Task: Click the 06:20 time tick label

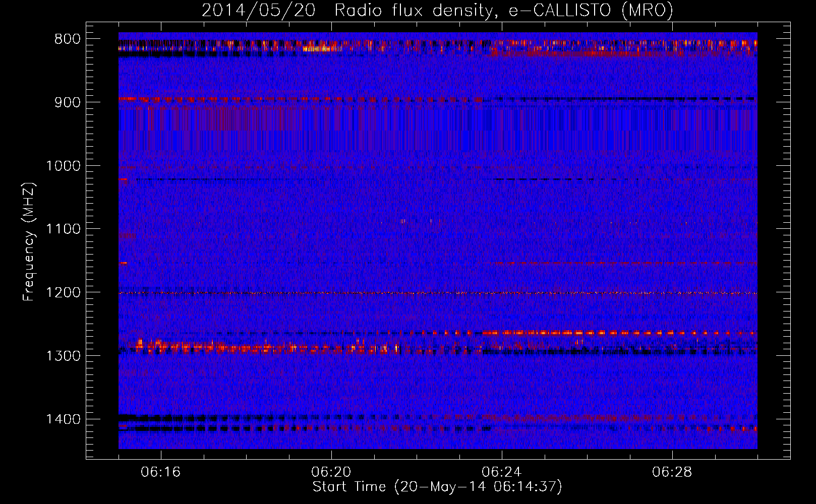Action: 331,472
